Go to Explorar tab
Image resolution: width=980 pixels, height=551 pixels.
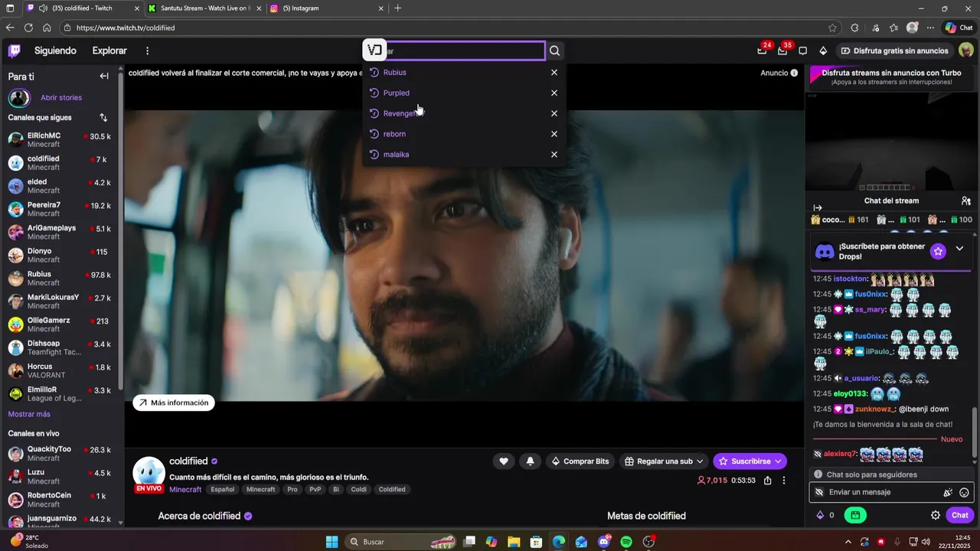click(x=109, y=51)
